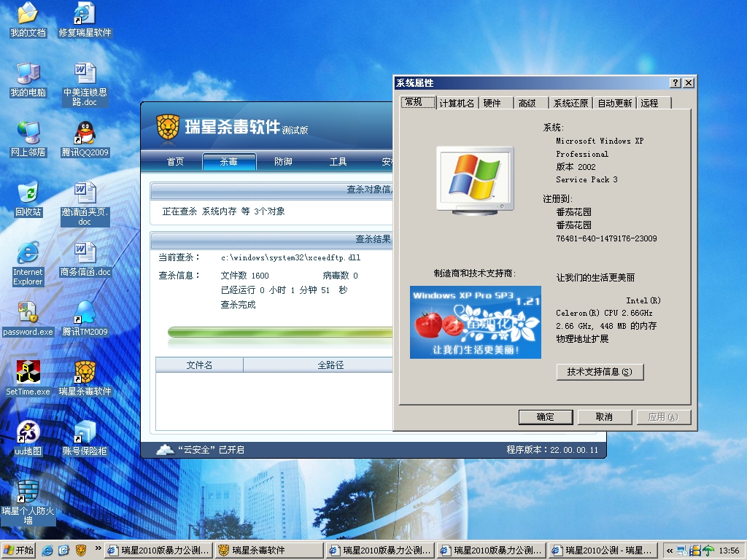Click the Service Pack 3 text
Screen dimensions: 747x560
click(x=587, y=179)
